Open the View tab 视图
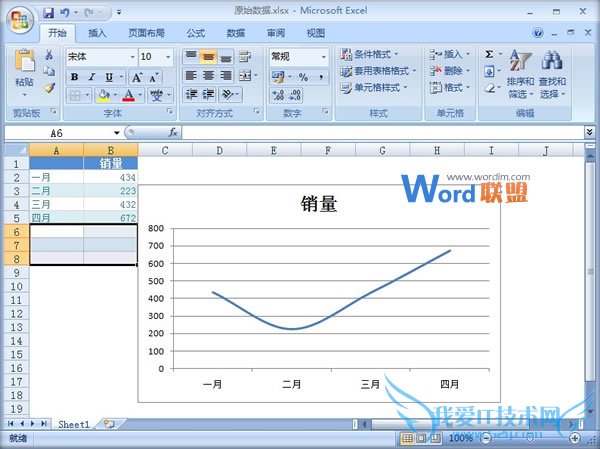The height and width of the screenshot is (449, 600). coord(316,33)
